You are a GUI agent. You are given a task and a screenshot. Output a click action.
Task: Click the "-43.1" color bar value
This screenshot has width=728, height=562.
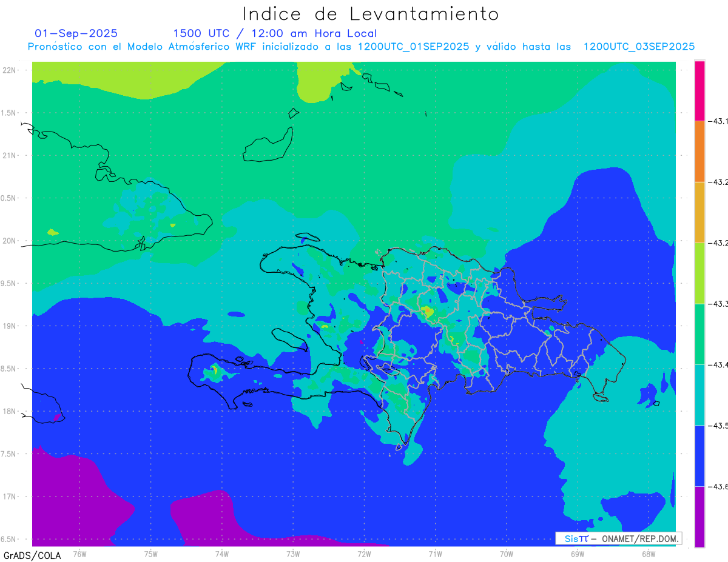(720, 121)
